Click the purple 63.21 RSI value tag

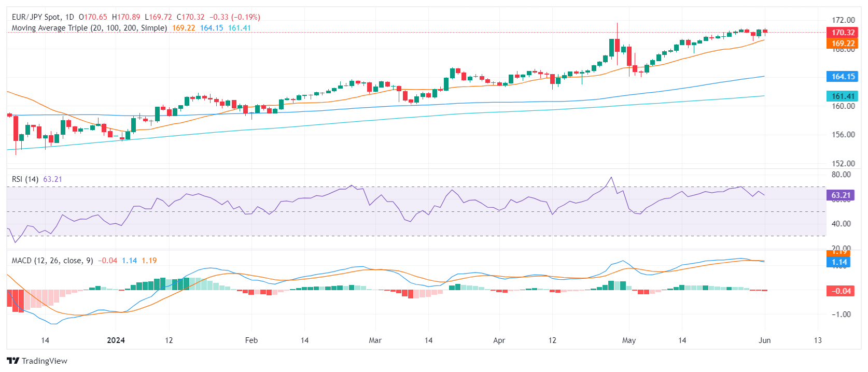coord(841,195)
